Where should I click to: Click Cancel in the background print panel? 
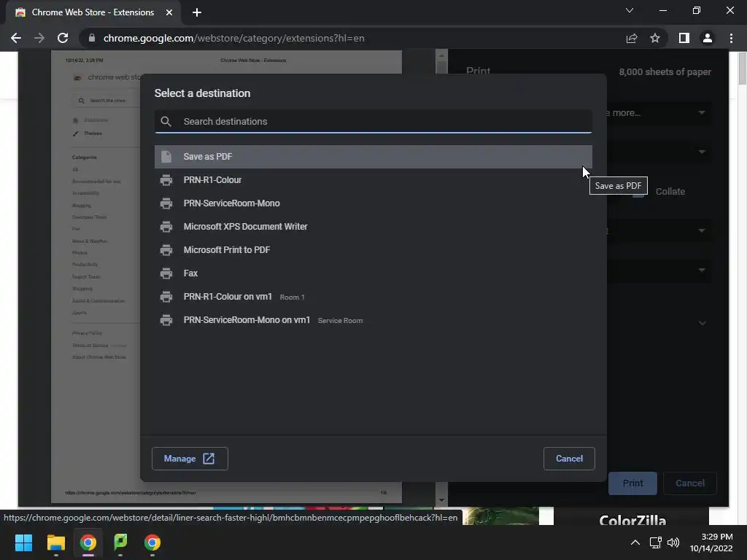point(689,483)
